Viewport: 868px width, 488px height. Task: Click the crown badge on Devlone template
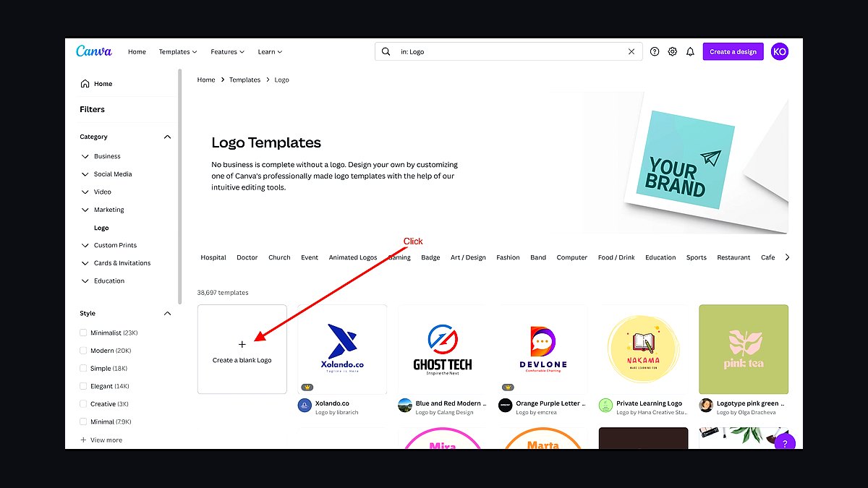[508, 387]
